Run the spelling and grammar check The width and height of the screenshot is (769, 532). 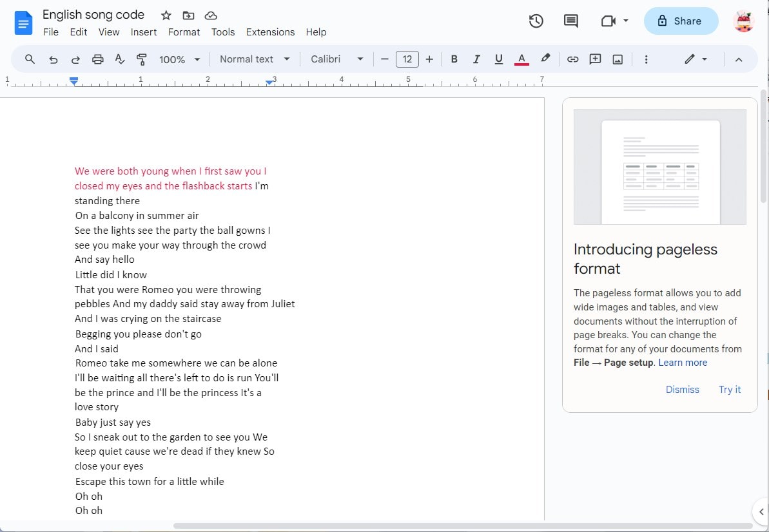tap(119, 59)
